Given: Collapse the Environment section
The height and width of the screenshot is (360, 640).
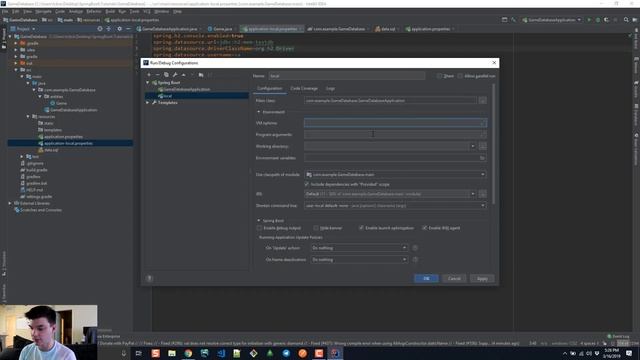Looking at the screenshot, I should pyautogui.click(x=258, y=112).
